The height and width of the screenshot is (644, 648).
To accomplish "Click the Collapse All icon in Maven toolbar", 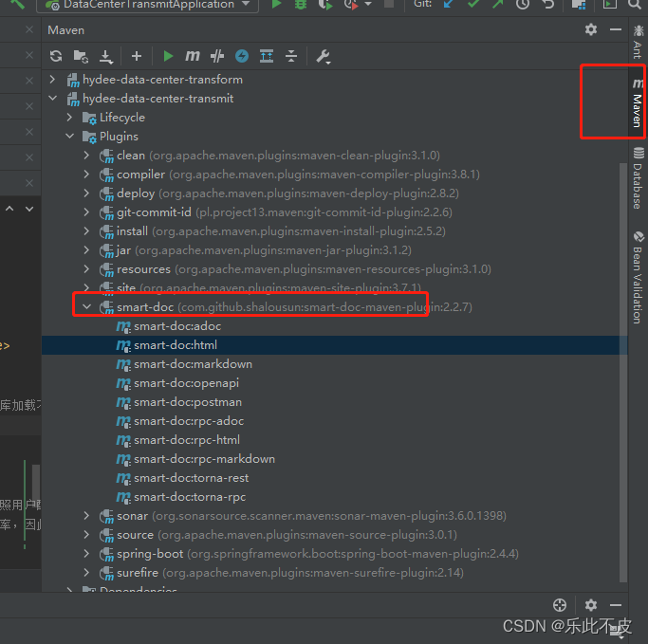I will click(291, 56).
